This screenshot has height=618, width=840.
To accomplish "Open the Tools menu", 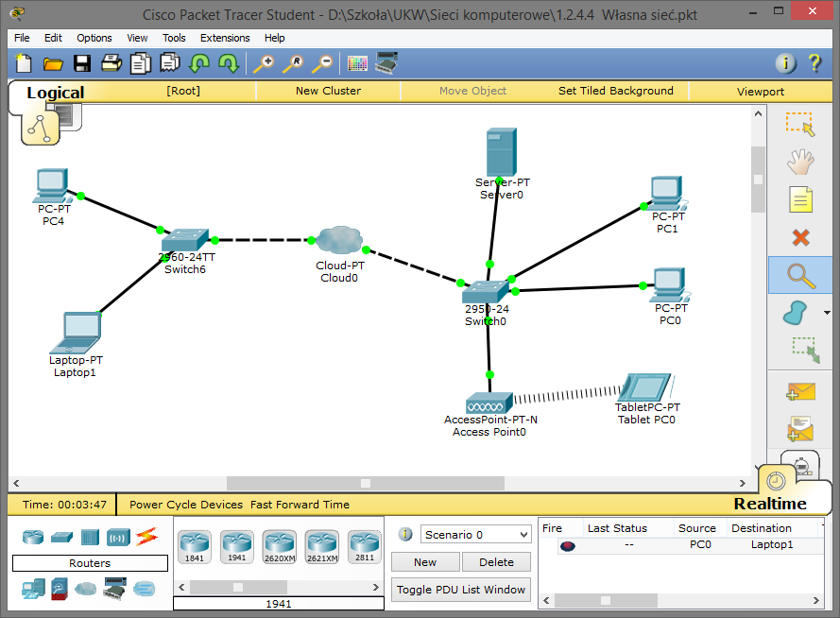I will click(x=174, y=38).
